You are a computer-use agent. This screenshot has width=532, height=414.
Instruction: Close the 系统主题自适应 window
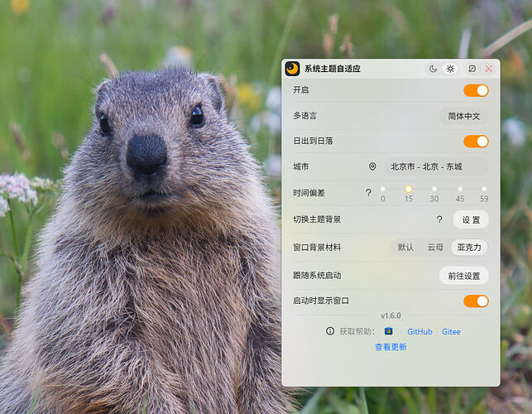pyautogui.click(x=489, y=69)
